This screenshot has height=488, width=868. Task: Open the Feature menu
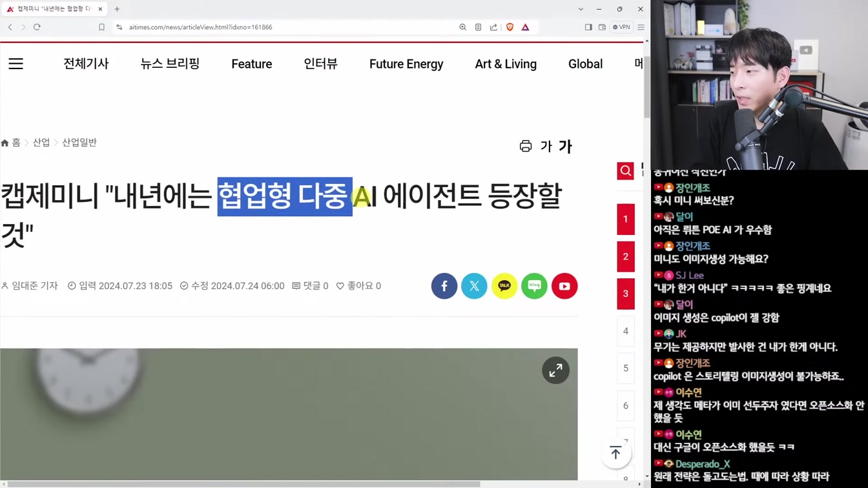252,64
